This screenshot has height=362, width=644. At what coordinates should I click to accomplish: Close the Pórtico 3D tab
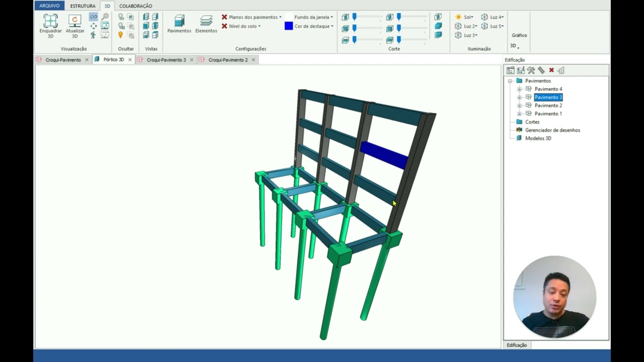pyautogui.click(x=130, y=60)
